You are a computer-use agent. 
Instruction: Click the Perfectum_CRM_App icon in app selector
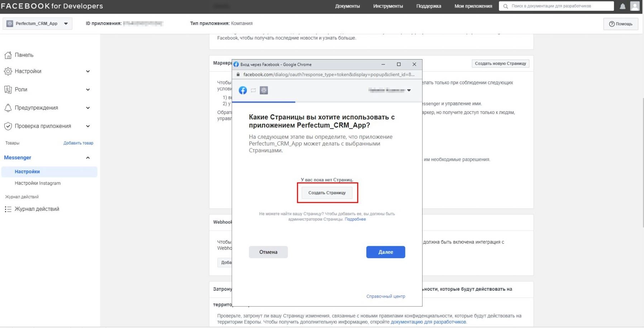(x=10, y=24)
